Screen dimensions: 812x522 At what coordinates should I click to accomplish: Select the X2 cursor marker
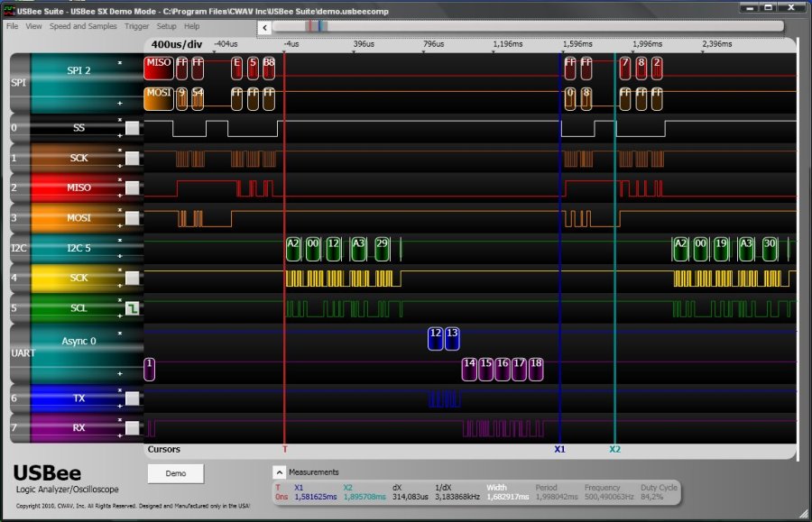(614, 449)
